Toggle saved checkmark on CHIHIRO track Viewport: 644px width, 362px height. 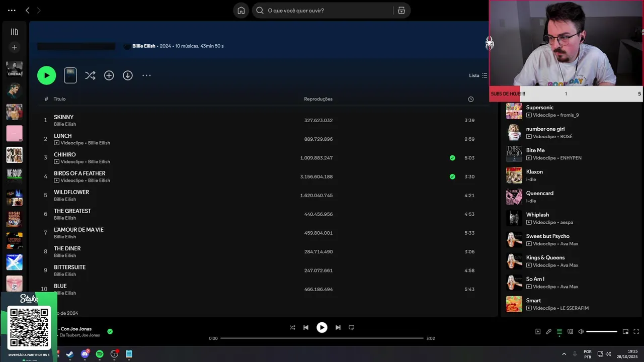pyautogui.click(x=452, y=158)
